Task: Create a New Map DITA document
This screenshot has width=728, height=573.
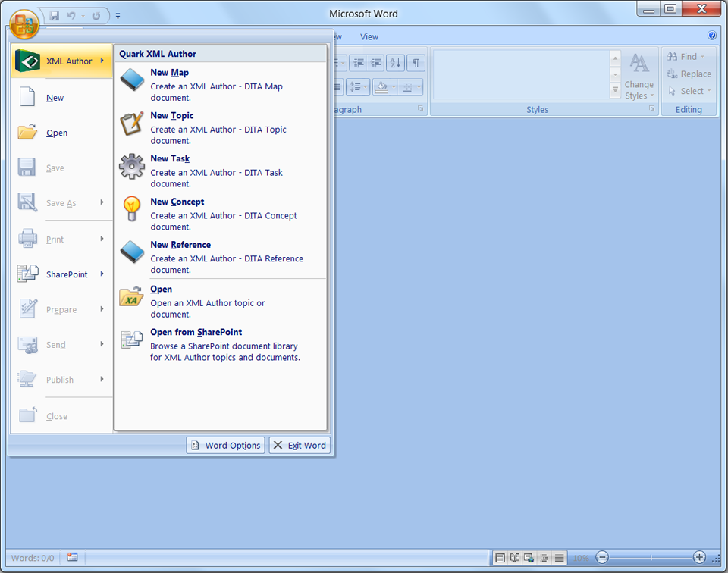Action: click(221, 84)
